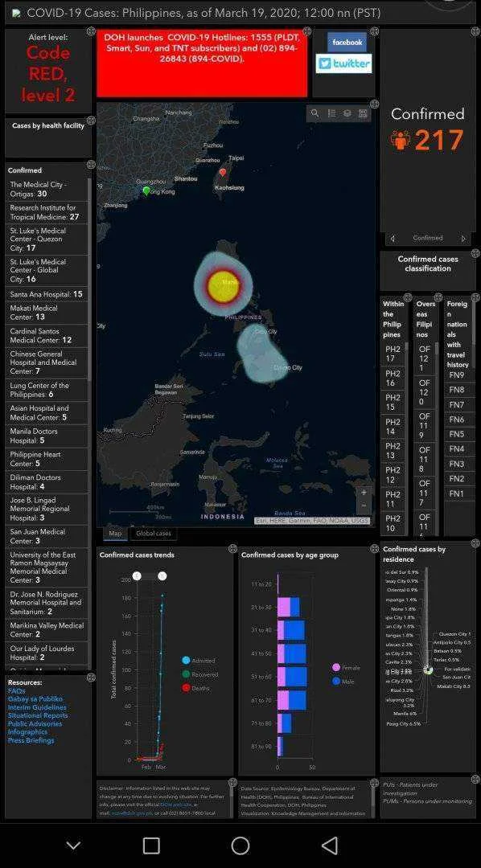
Task: Open the Public Advisories link
Action: pos(35,723)
